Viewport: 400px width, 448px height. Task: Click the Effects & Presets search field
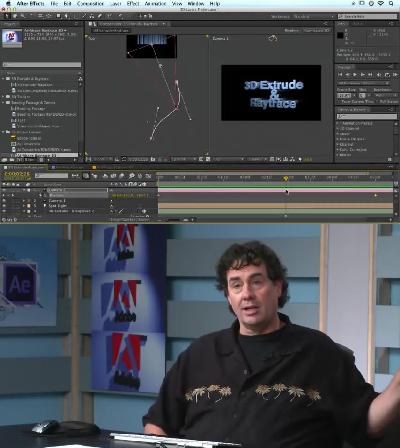click(x=367, y=116)
